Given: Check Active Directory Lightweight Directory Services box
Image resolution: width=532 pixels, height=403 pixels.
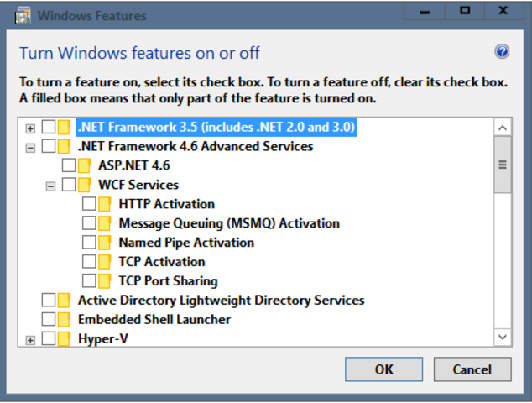Looking at the screenshot, I should (49, 300).
